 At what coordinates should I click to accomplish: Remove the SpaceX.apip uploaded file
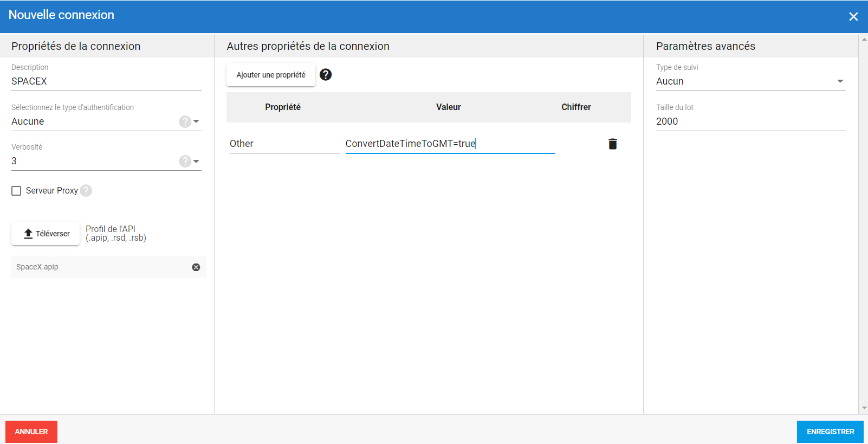(196, 267)
